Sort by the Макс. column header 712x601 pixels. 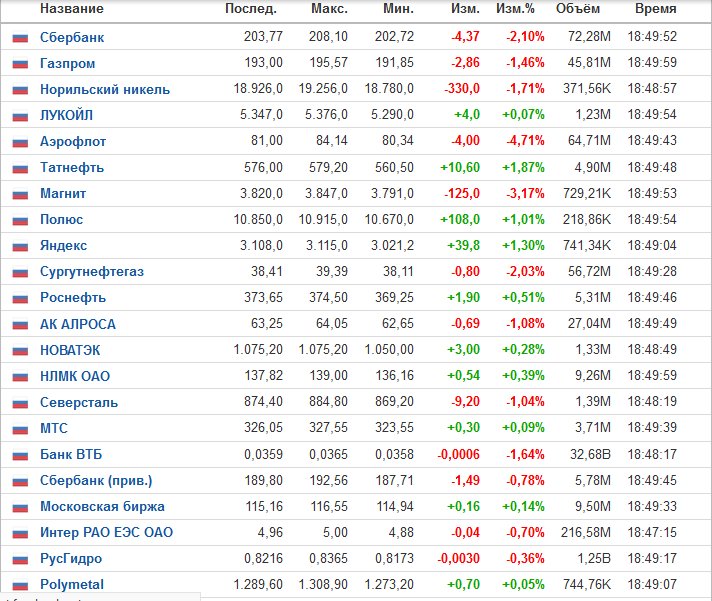point(330,9)
